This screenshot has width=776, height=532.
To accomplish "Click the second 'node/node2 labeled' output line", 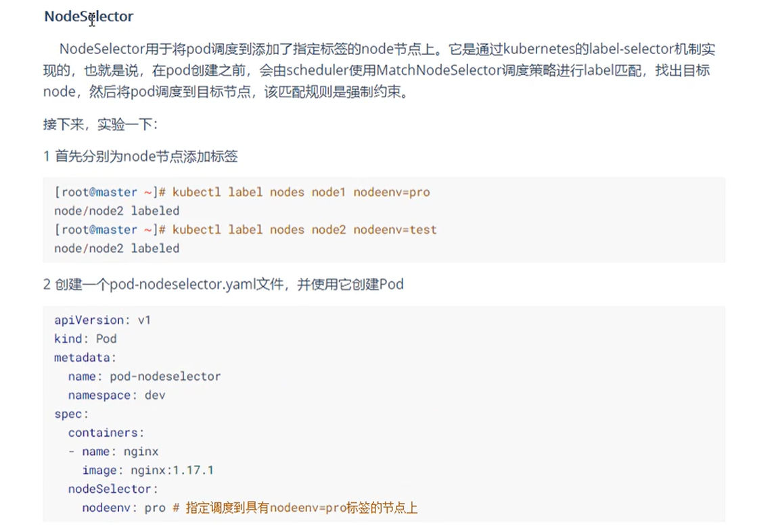I will [x=116, y=248].
